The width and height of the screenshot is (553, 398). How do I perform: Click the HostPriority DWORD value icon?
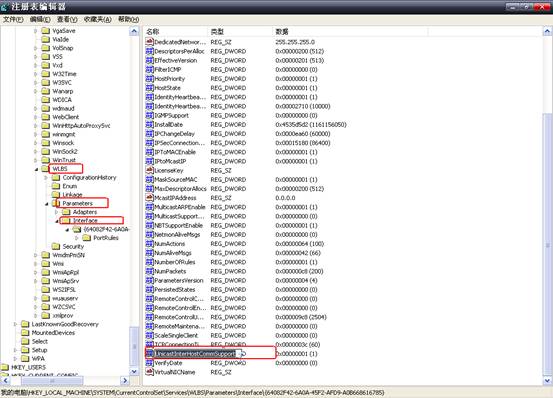[x=150, y=79]
